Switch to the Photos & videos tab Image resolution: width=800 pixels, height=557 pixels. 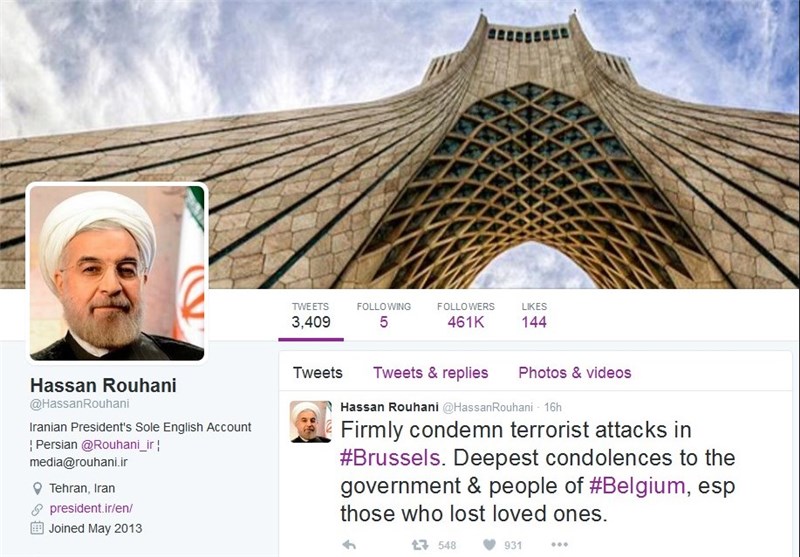tap(574, 373)
